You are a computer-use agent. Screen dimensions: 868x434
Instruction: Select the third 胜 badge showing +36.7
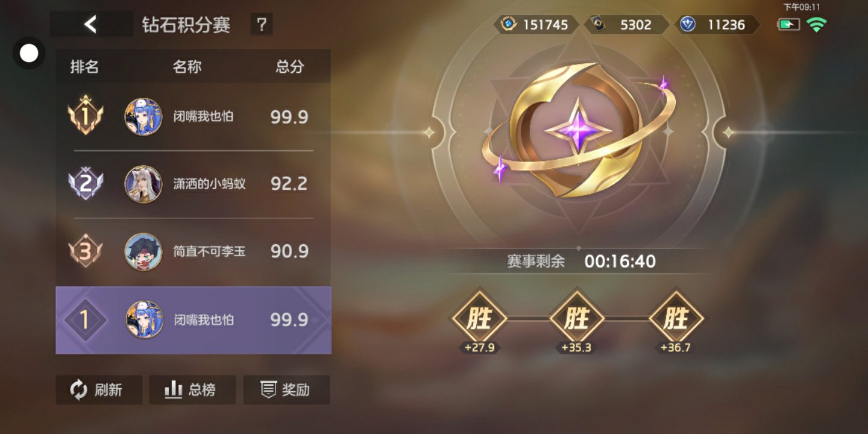[x=676, y=318]
